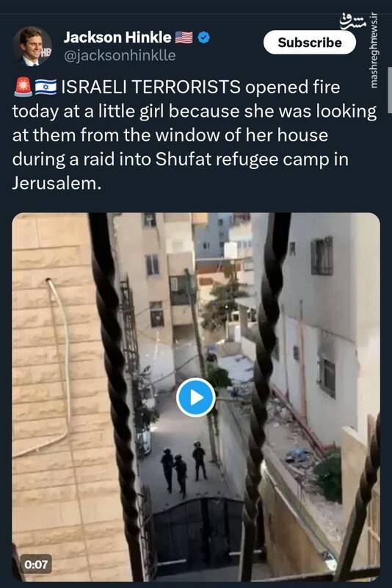Screen dimensions: 392x588
Task: Click the US flag emoji beside the name
Action: point(184,37)
